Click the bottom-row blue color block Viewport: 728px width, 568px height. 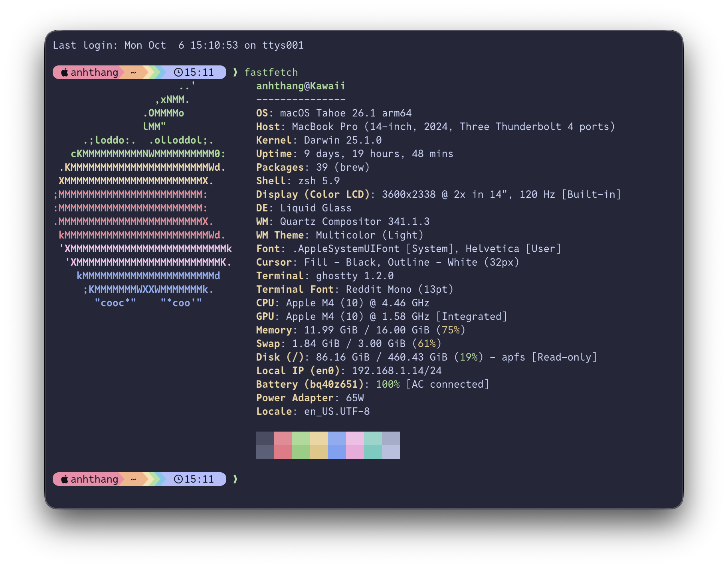(x=337, y=452)
